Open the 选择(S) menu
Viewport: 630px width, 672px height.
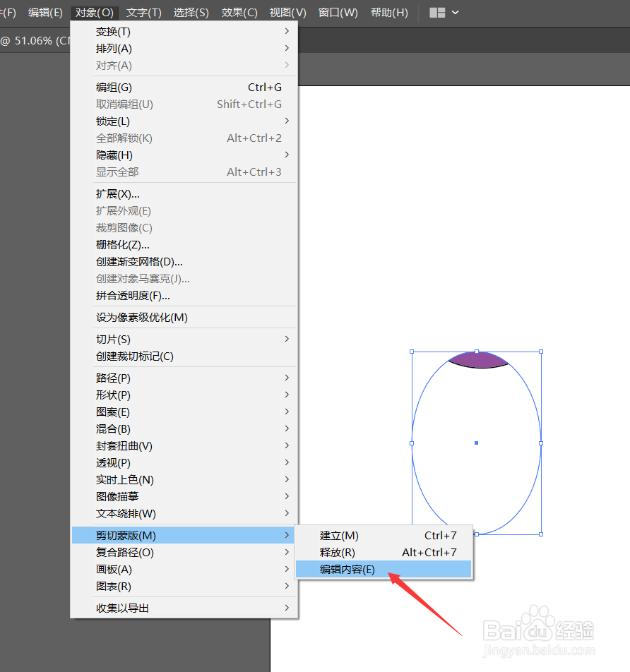point(191,13)
